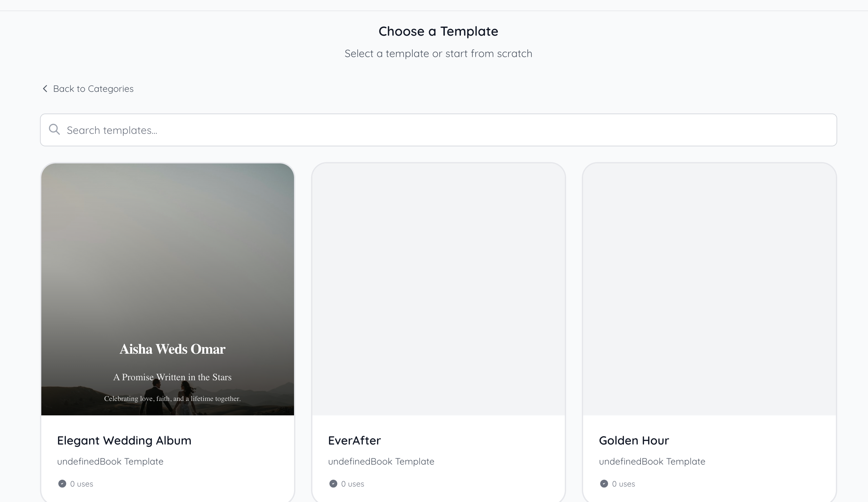Click the magnifying glass search icon
The width and height of the screenshot is (868, 502).
[x=54, y=130]
